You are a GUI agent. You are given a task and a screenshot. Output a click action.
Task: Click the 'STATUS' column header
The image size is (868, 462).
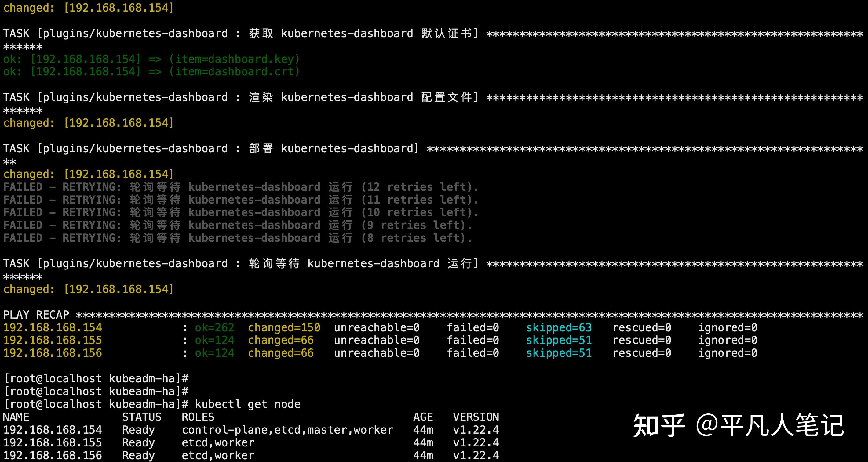click(142, 417)
